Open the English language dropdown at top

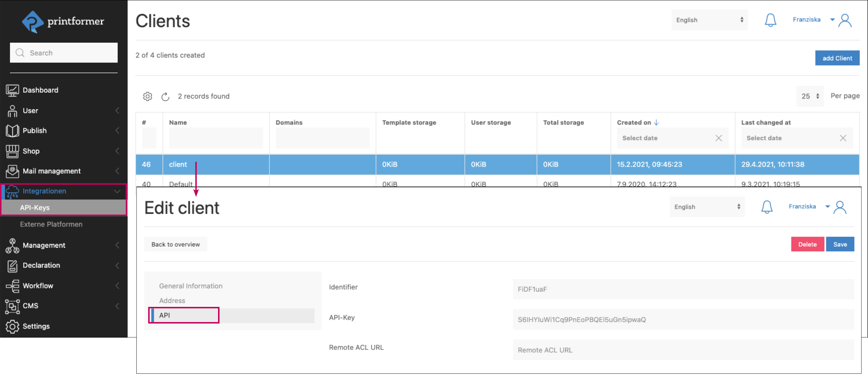tap(709, 20)
